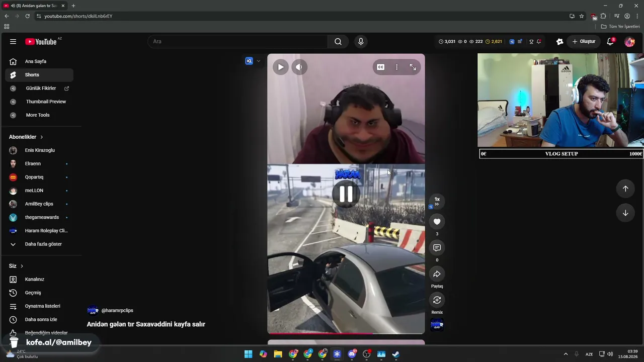
Task: Open the Chrome profile icon
Action: coord(627,16)
